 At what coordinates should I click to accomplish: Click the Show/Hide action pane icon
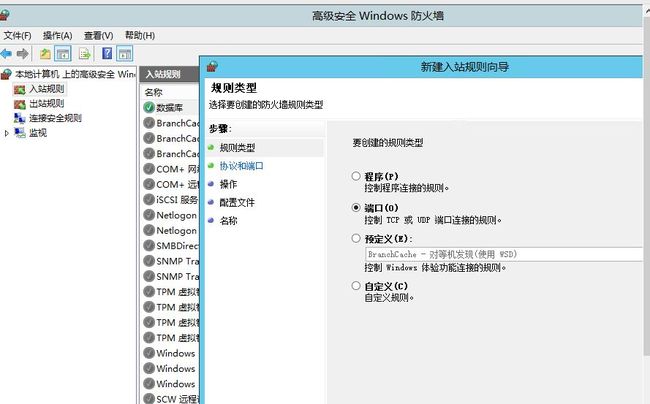tap(125, 53)
